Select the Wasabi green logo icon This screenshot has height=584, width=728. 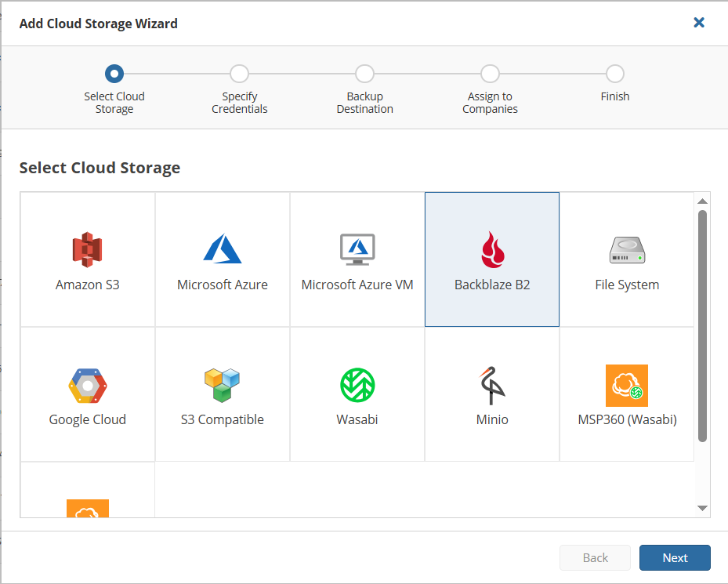point(357,385)
